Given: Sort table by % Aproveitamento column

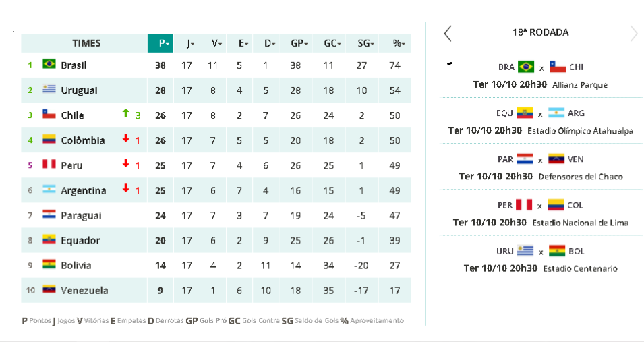Looking at the screenshot, I should [x=399, y=43].
